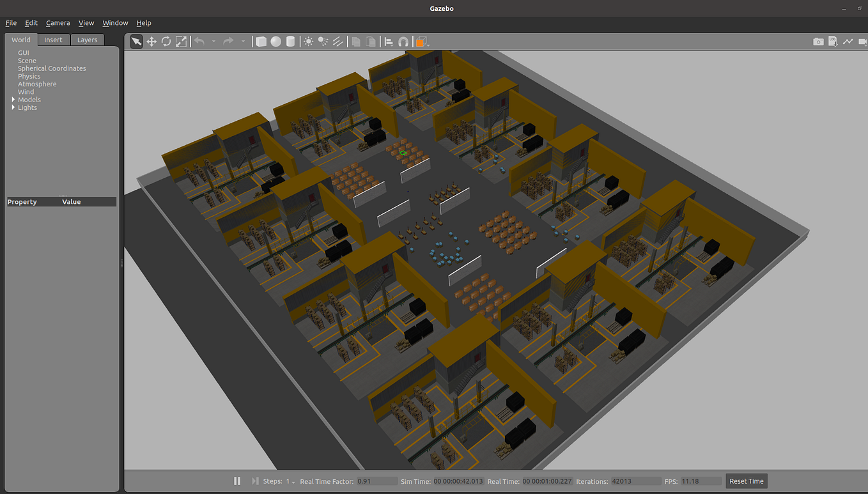Viewport: 868px width, 494px height.
Task: Insert a box shape into the scene
Action: 261,41
